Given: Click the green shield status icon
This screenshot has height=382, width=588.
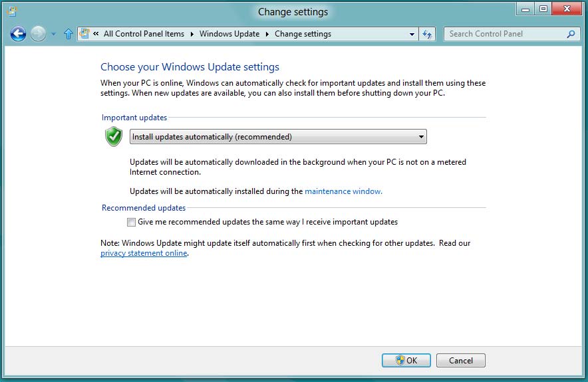Looking at the screenshot, I should click(114, 137).
